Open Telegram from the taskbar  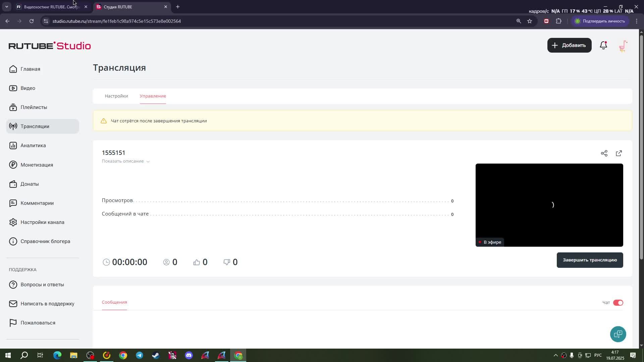(140, 355)
